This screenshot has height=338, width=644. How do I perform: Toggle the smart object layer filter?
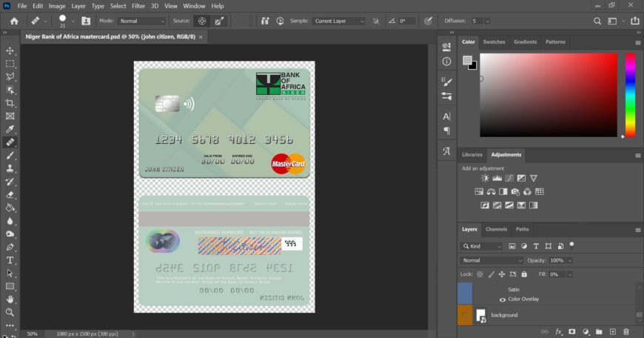[560, 246]
